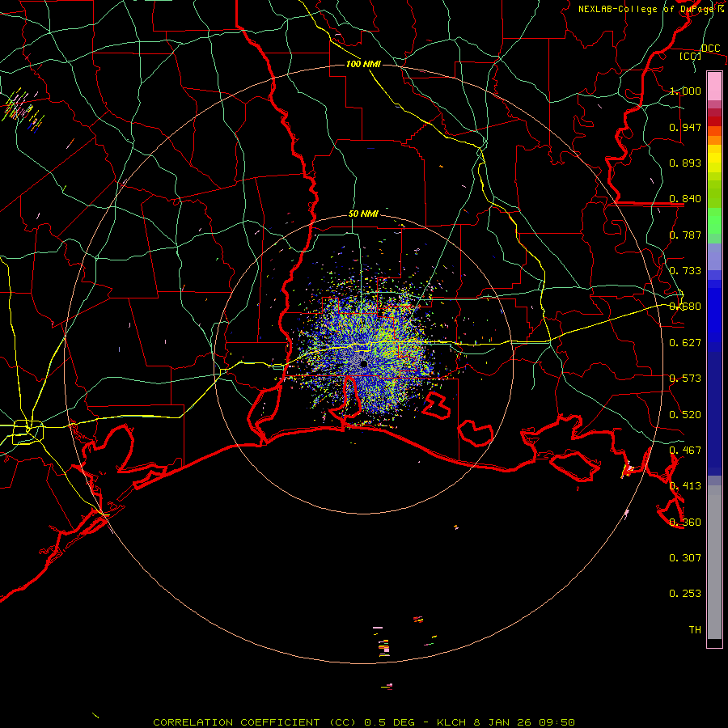Select the pink color band atop the scale
The width and height of the screenshot is (728, 728).
point(714,87)
